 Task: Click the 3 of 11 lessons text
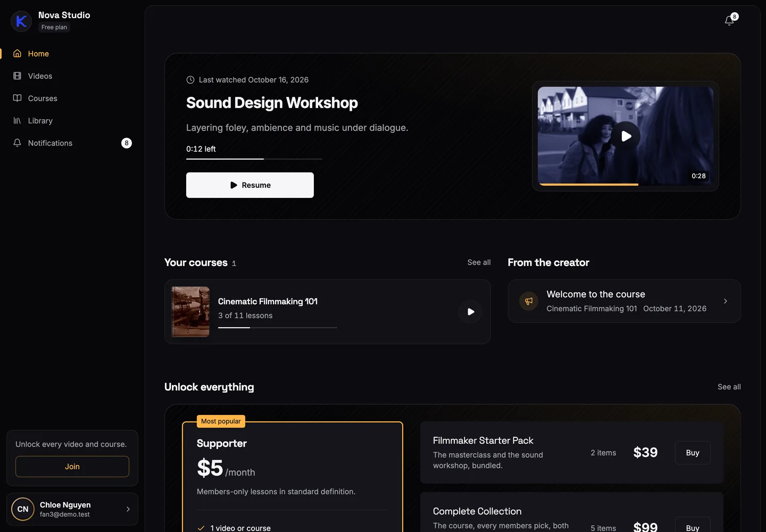pos(245,315)
